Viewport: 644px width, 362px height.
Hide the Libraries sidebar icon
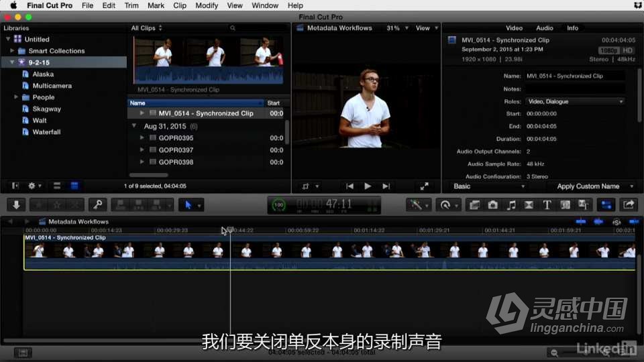click(x=15, y=186)
